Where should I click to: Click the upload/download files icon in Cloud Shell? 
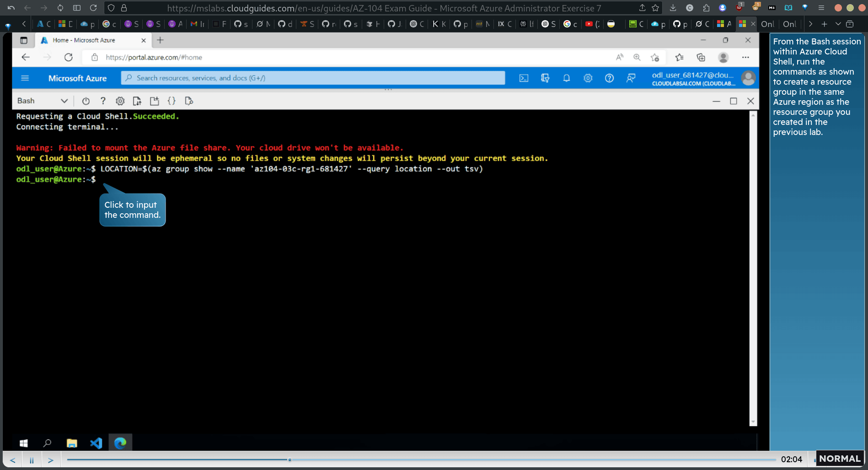[137, 101]
